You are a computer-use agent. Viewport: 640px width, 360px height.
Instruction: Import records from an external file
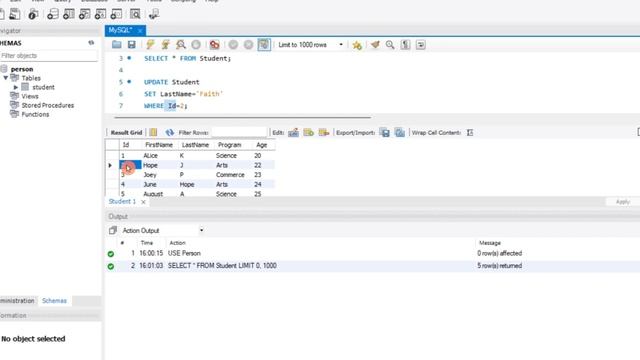pyautogui.click(x=400, y=132)
